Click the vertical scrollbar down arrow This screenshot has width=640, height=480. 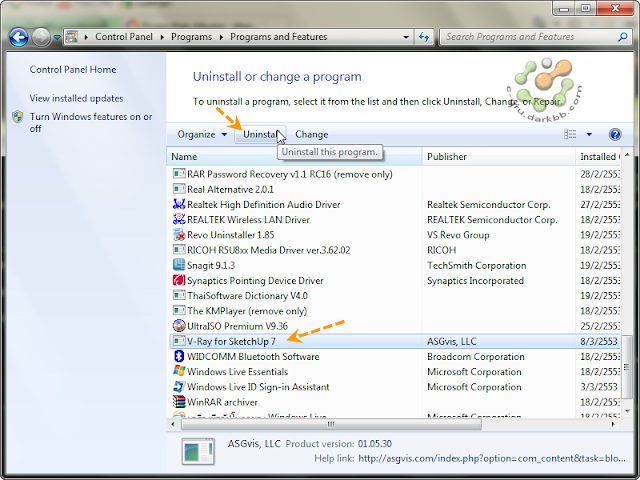[627, 411]
